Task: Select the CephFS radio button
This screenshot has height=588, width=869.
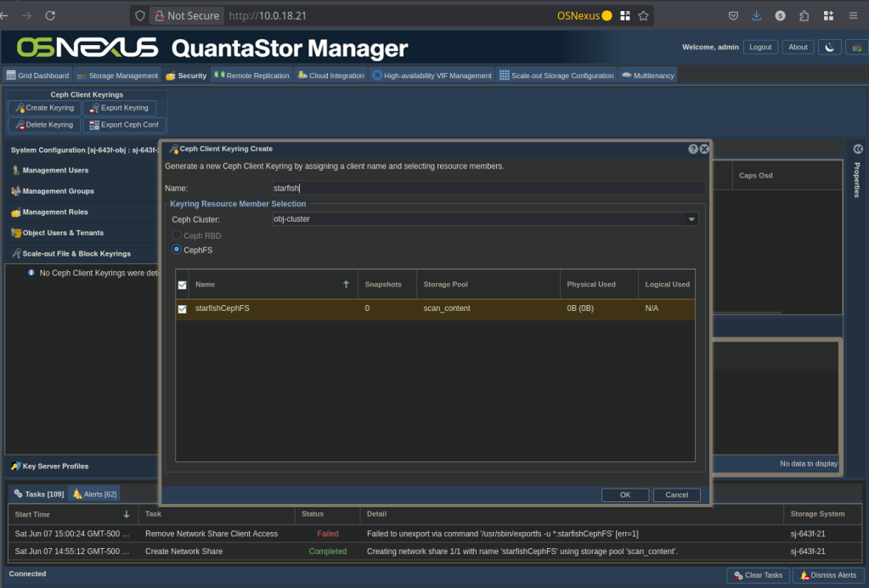Action: point(177,250)
